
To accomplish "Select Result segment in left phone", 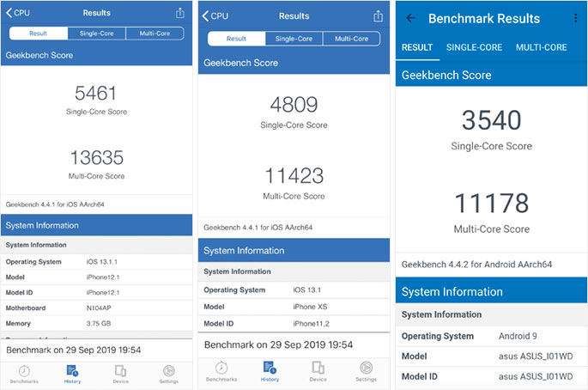I will click(39, 34).
